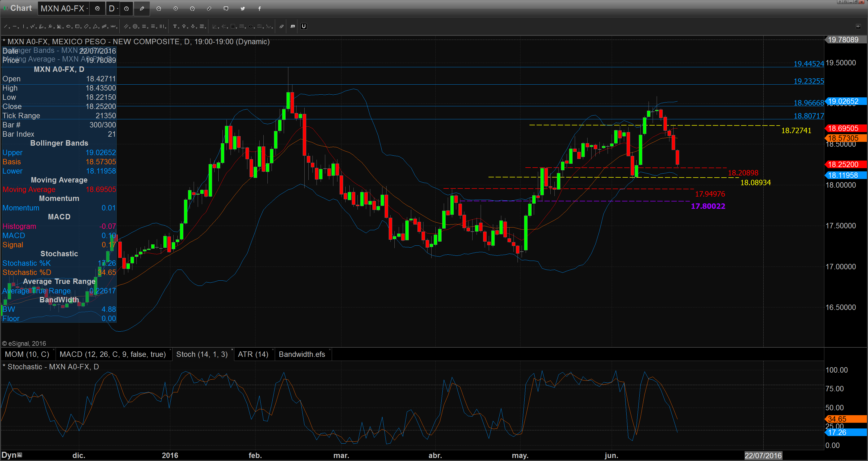This screenshot has width=868, height=461.
Task: Click the 18.08934 yellow line label
Action: coord(755,183)
